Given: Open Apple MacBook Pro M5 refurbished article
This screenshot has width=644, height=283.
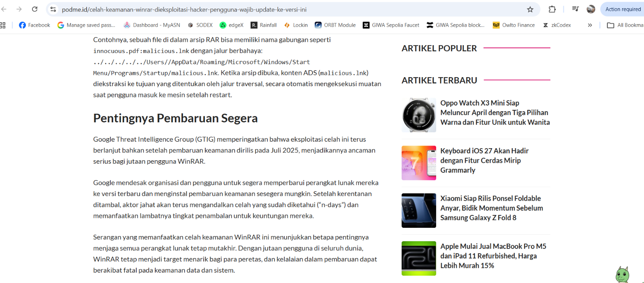Looking at the screenshot, I should 493,256.
